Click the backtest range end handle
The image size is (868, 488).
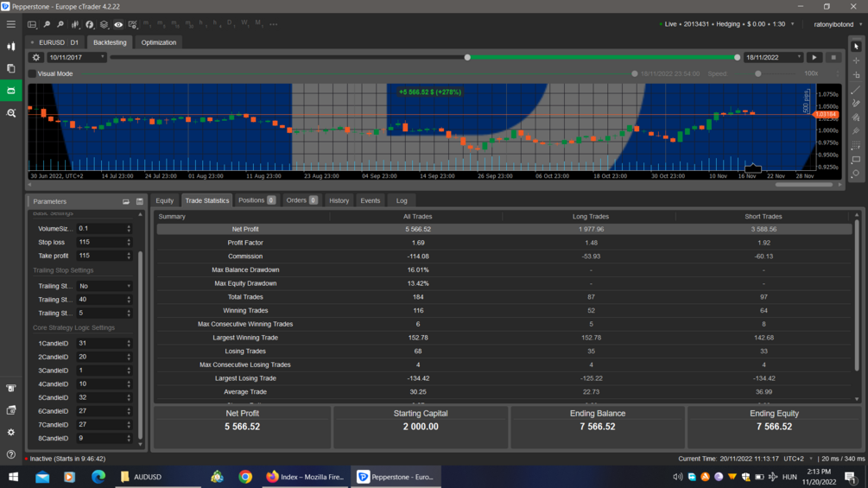click(737, 58)
